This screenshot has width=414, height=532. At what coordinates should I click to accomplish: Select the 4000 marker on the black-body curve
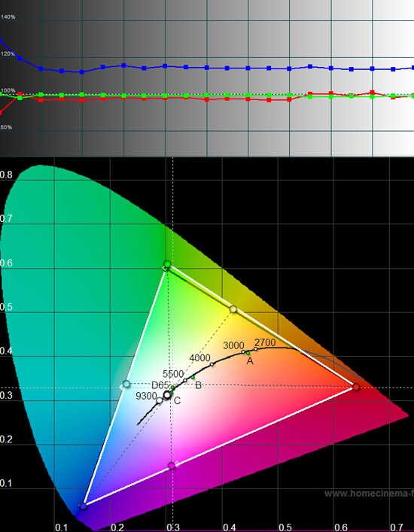[x=212, y=364]
